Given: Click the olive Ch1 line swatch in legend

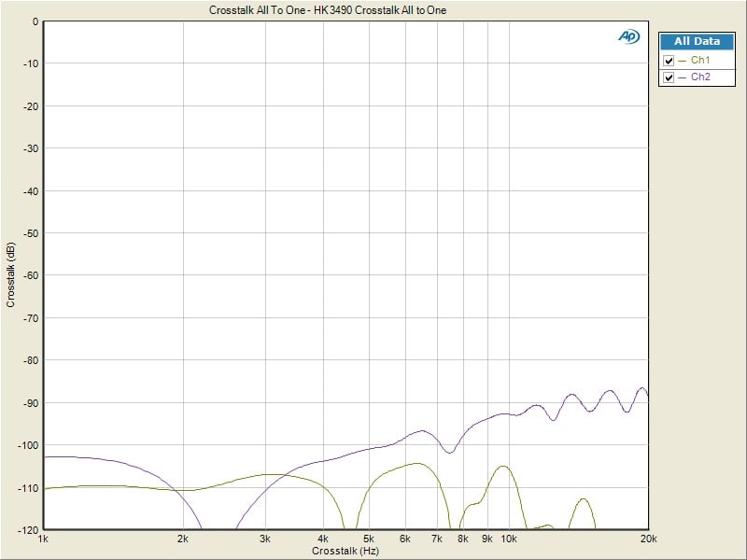Looking at the screenshot, I should [683, 61].
